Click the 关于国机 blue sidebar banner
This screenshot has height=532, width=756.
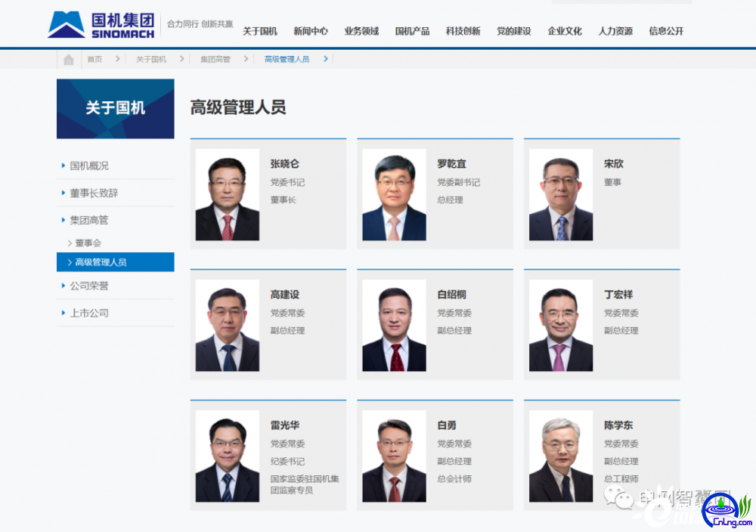click(115, 109)
